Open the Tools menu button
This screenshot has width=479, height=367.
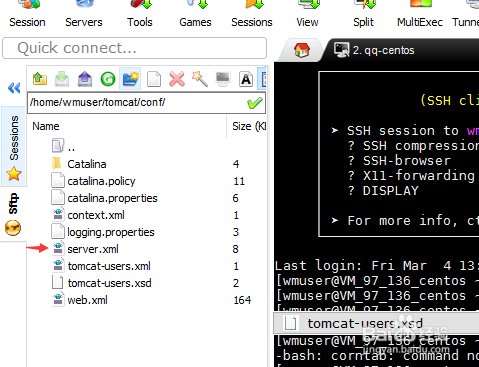pos(140,15)
